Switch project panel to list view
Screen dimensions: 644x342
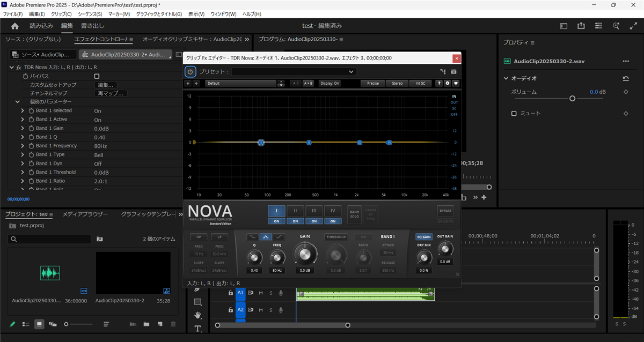26,324
